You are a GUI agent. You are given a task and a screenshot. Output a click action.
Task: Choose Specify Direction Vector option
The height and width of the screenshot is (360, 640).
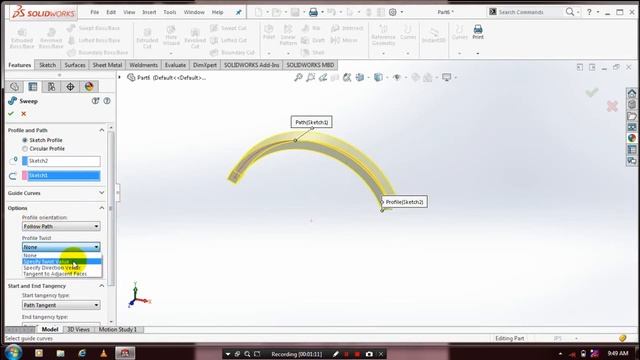62,268
